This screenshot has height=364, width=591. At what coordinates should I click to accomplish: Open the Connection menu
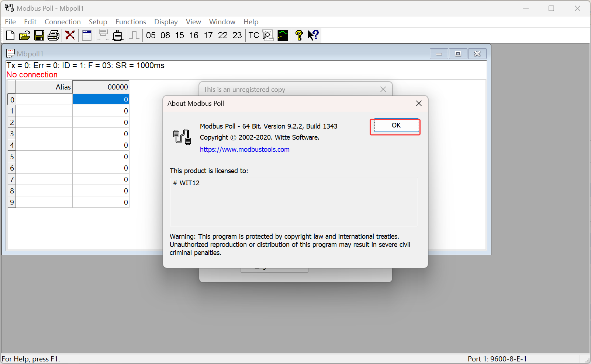point(63,22)
